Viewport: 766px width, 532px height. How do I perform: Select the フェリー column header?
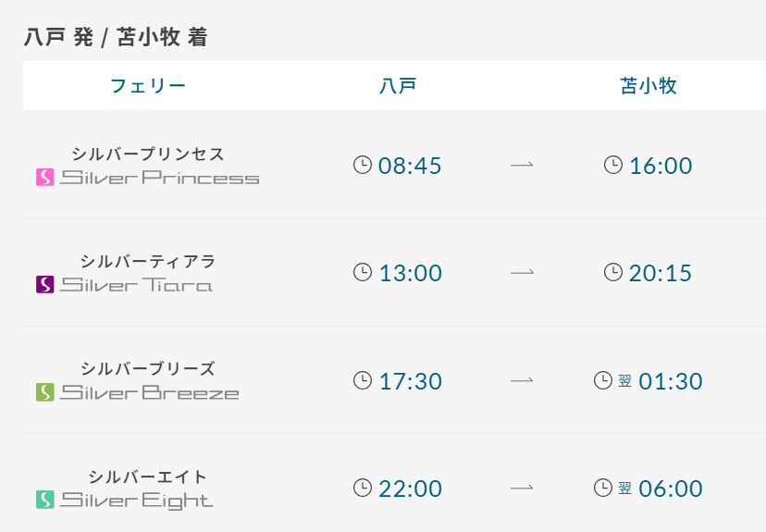(x=148, y=86)
